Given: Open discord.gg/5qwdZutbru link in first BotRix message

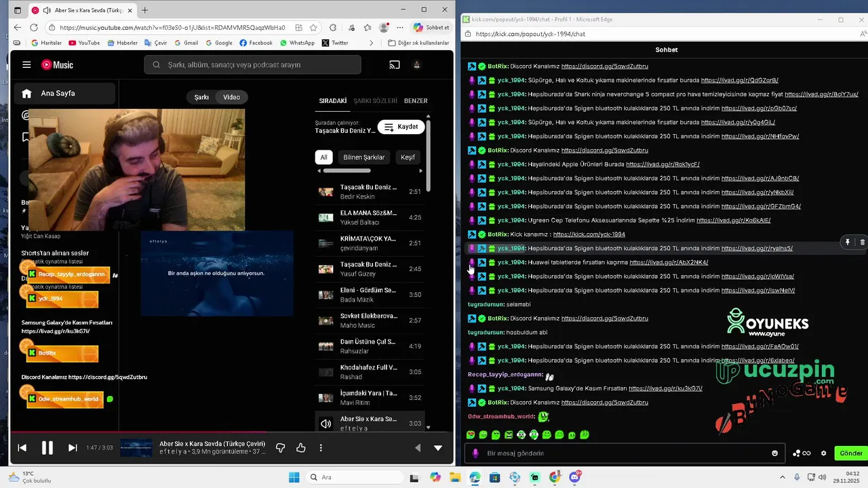Looking at the screenshot, I should (604, 66).
